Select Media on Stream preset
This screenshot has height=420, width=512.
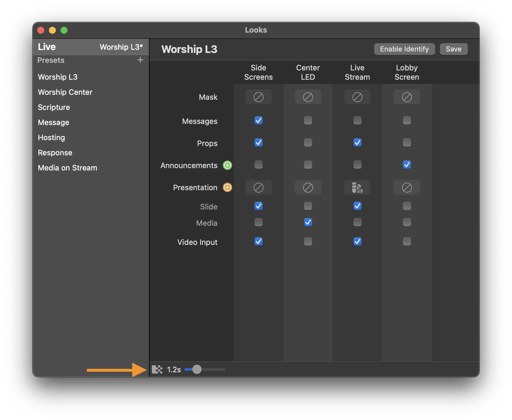pos(91,168)
